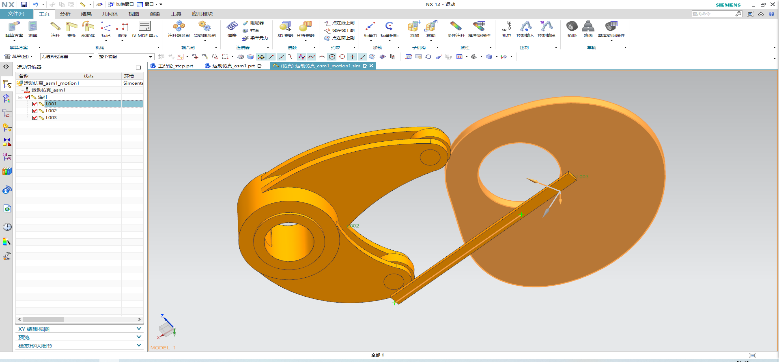Save the file with the floppy disk icon

pyautogui.click(x=24, y=4)
